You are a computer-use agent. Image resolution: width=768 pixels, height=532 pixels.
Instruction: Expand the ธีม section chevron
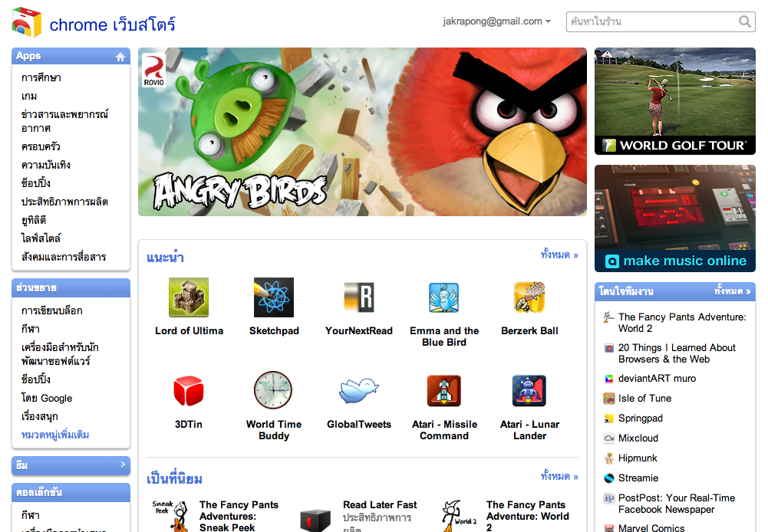123,465
